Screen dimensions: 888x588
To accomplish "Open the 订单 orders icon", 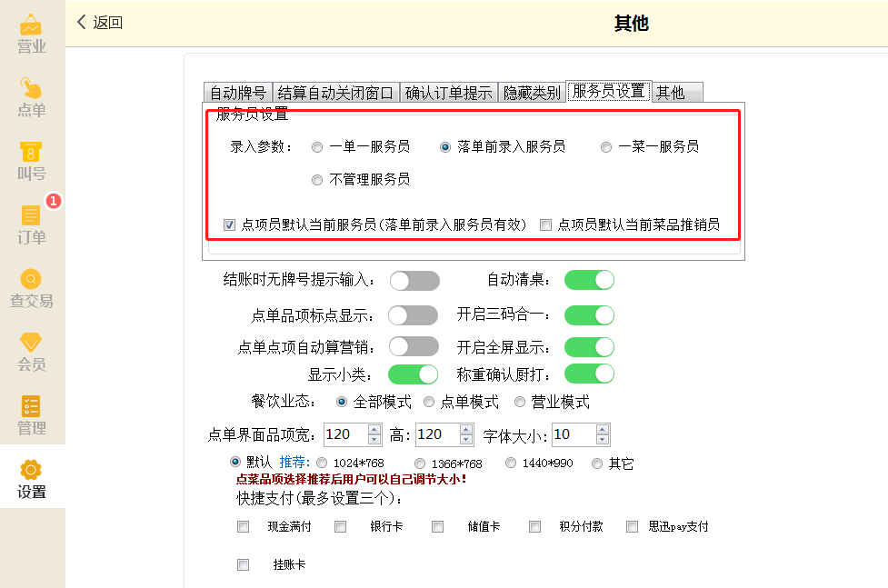I will [x=31, y=216].
